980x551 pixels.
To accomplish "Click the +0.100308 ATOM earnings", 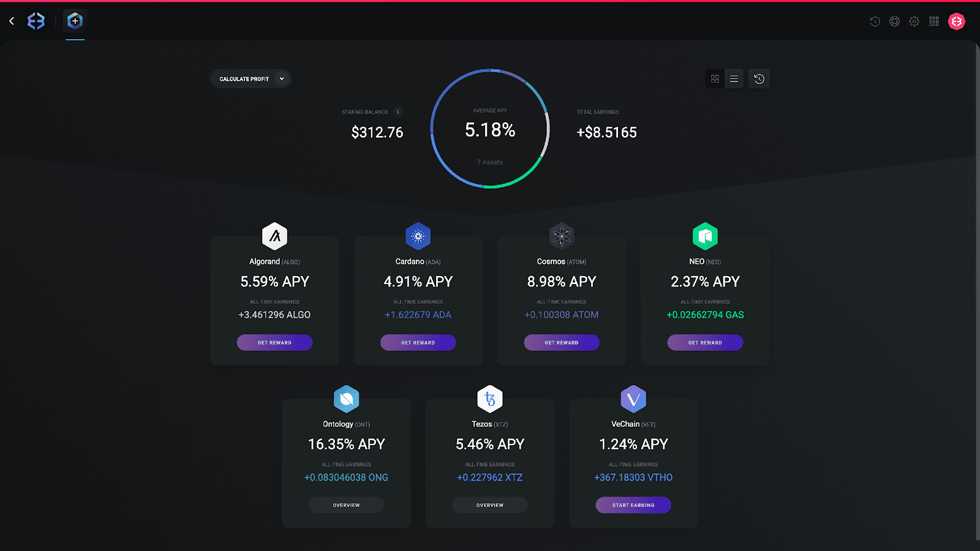I will (x=562, y=315).
